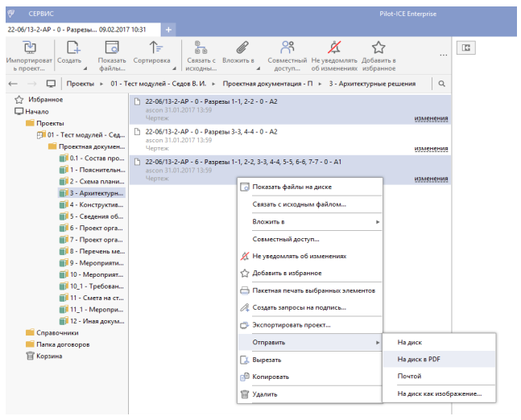This screenshot has height=420, width=521.
Task: Select 4 - Конструктив tree folder
Action: (92, 205)
